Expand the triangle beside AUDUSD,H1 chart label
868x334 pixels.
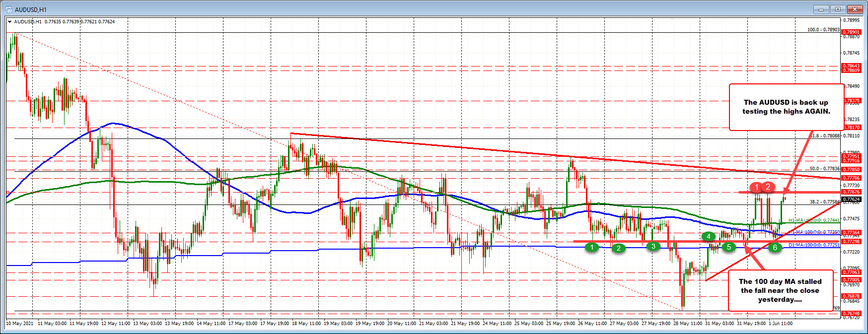10,22
